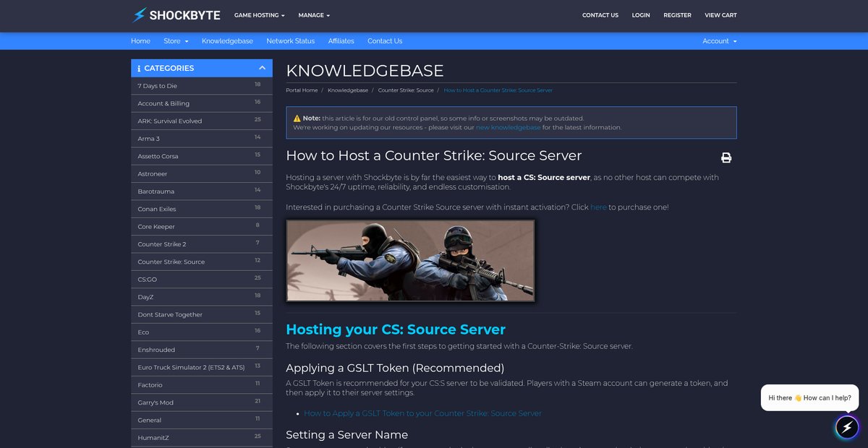The height and width of the screenshot is (448, 868).
Task: Go to Home in the blue navbar
Action: (x=140, y=41)
